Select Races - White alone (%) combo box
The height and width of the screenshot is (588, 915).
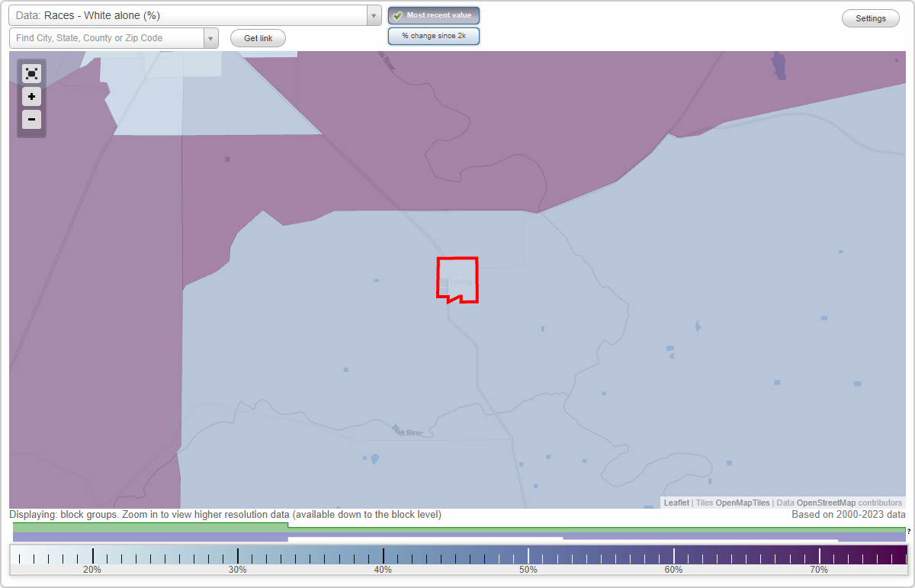(191, 15)
